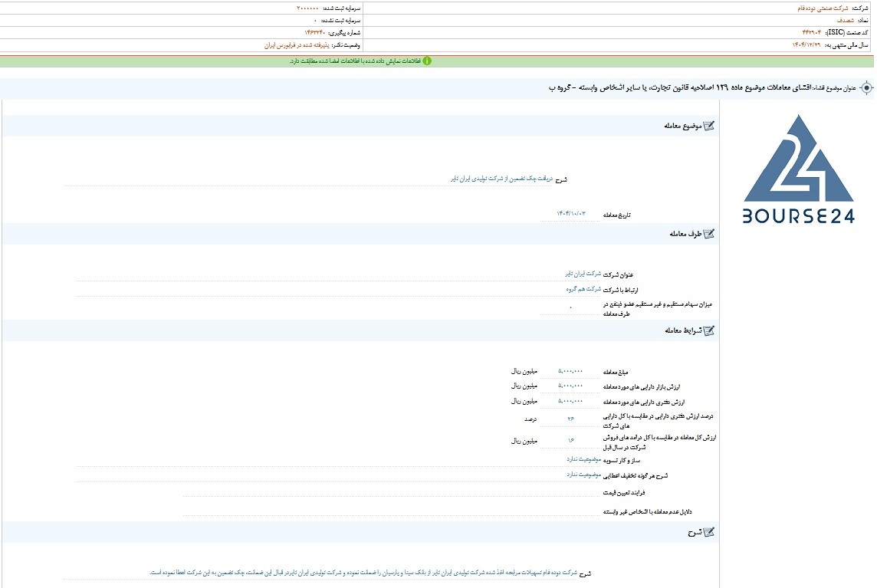This screenshot has width=877, height=588.
Task: Click the disclosure title افشای معاملات موضوع ماده ۱۲۹
Action: 679,88
